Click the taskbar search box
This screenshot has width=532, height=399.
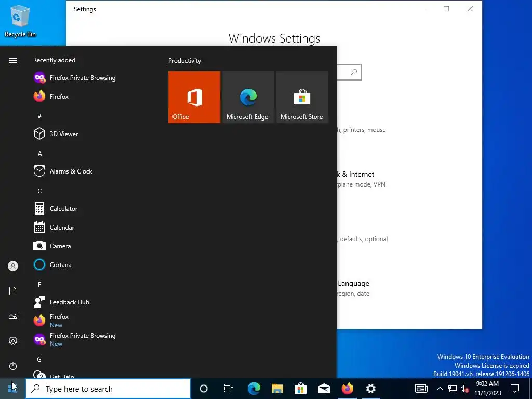pyautogui.click(x=108, y=389)
